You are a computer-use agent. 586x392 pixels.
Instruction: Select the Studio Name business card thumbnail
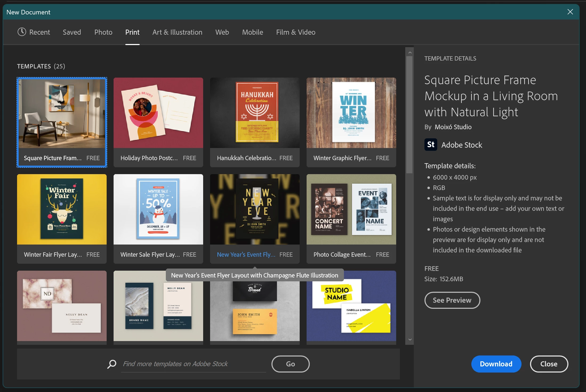351,306
